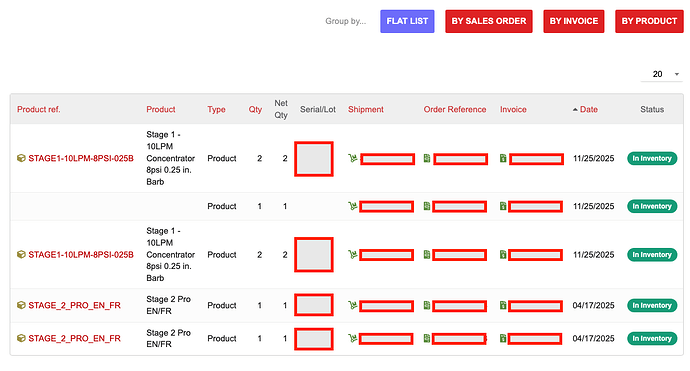Group the list BY PRODUCT
This screenshot has height=371, width=690.
[x=649, y=21]
